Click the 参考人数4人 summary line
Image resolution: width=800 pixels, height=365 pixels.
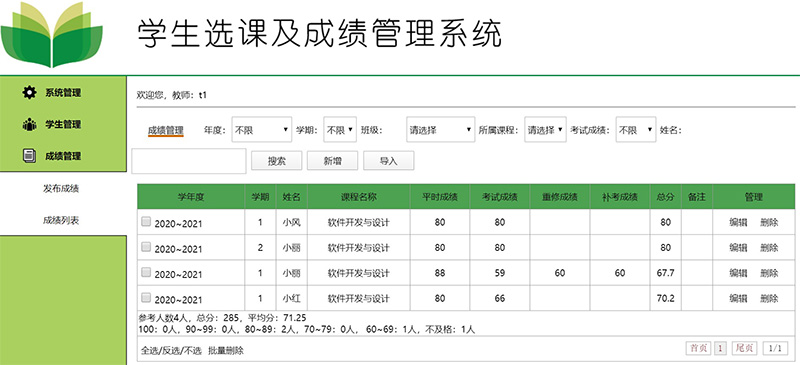click(x=222, y=318)
